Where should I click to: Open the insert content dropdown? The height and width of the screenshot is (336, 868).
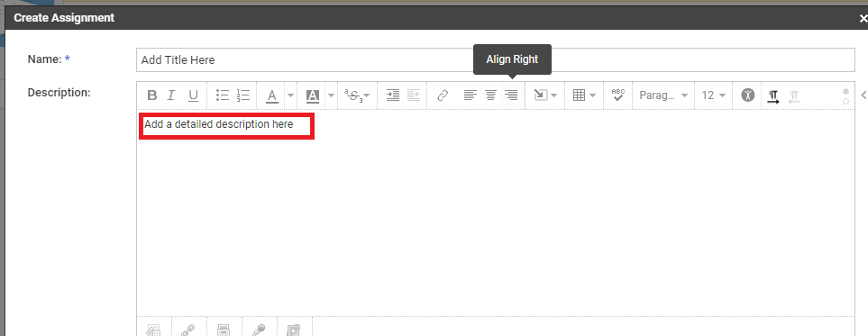click(545, 95)
